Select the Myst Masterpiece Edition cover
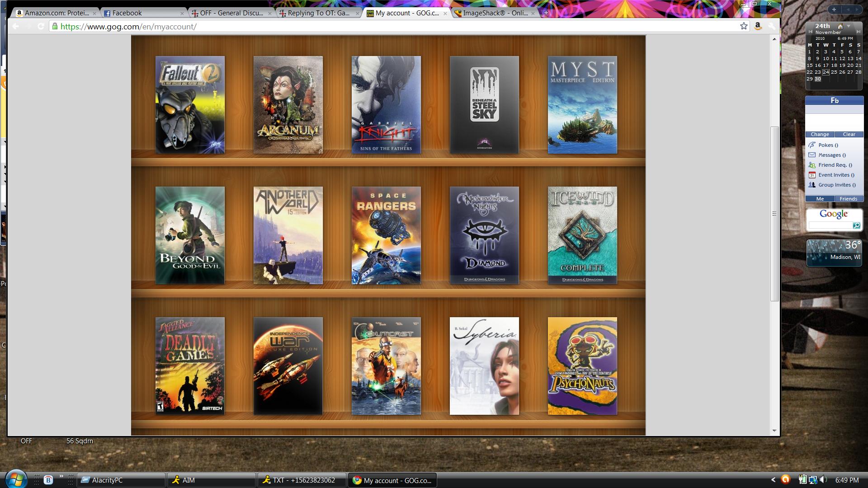 pyautogui.click(x=582, y=105)
